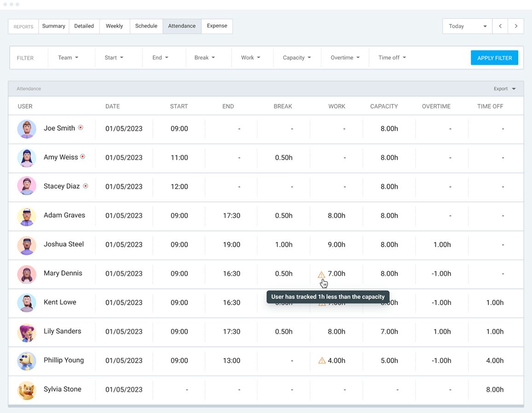The height and width of the screenshot is (413, 532).
Task: Click the next date arrow
Action: tap(516, 26)
